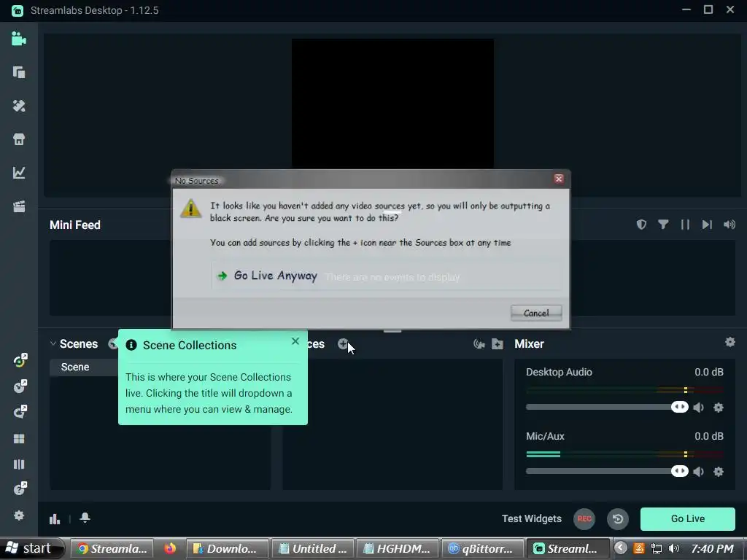The image size is (747, 560).
Task: Add a new source with plus icon
Action: coord(343,344)
